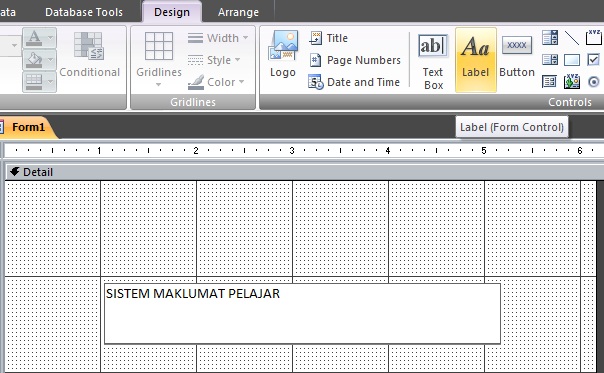Click the Gridlines large icon

pyautogui.click(x=159, y=46)
